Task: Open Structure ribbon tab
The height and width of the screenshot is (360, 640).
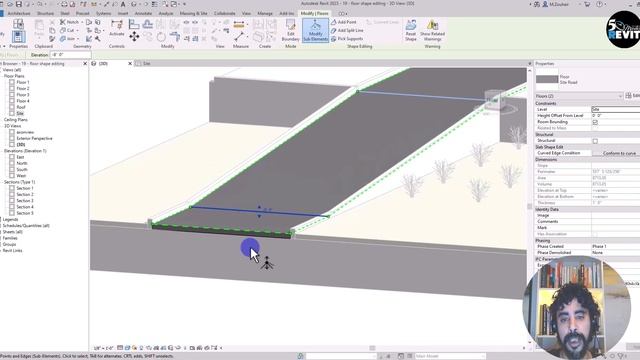Action: tap(45, 13)
